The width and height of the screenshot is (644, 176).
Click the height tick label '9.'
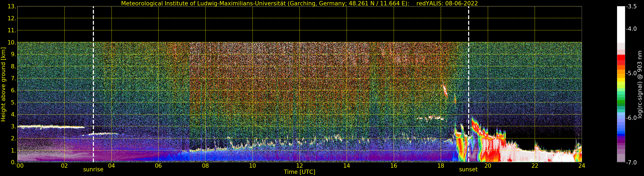(x=13, y=54)
